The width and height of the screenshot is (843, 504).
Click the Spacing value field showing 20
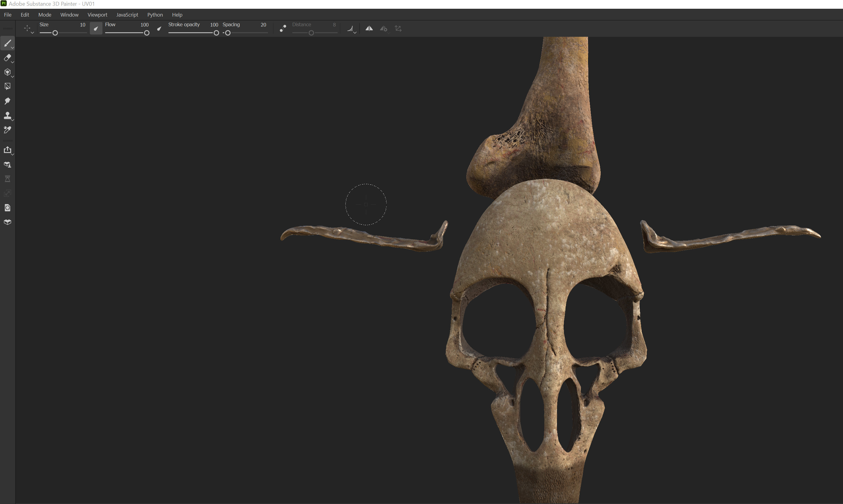263,25
